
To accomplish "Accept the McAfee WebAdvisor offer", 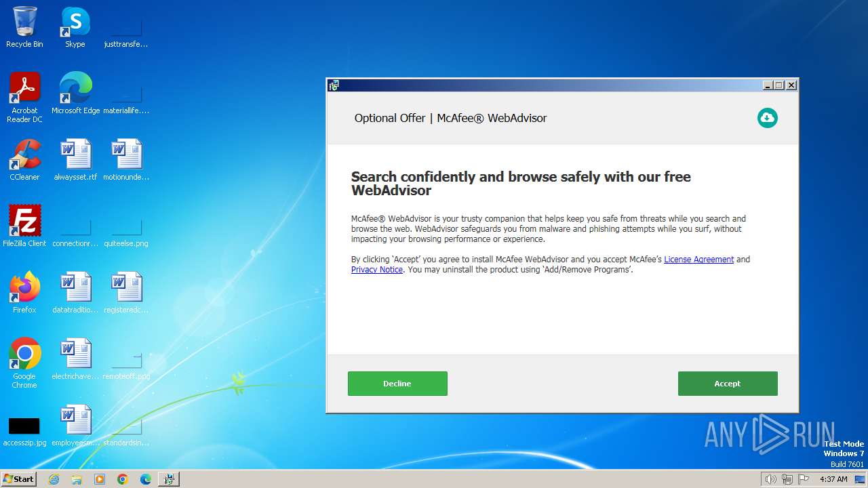I will point(728,384).
